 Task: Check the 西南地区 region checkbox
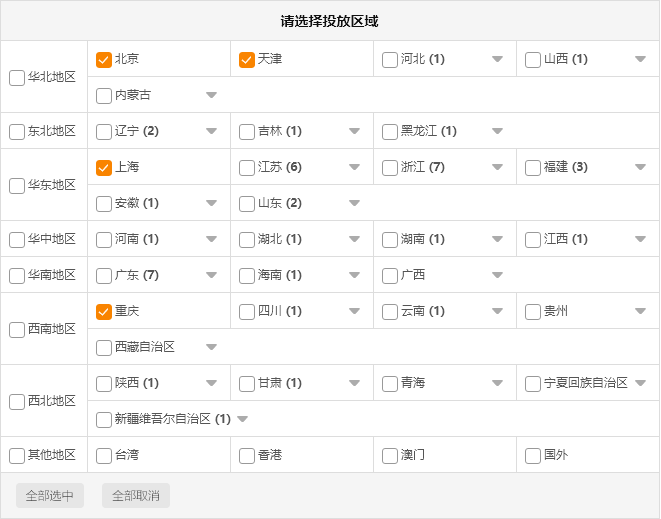tap(17, 330)
